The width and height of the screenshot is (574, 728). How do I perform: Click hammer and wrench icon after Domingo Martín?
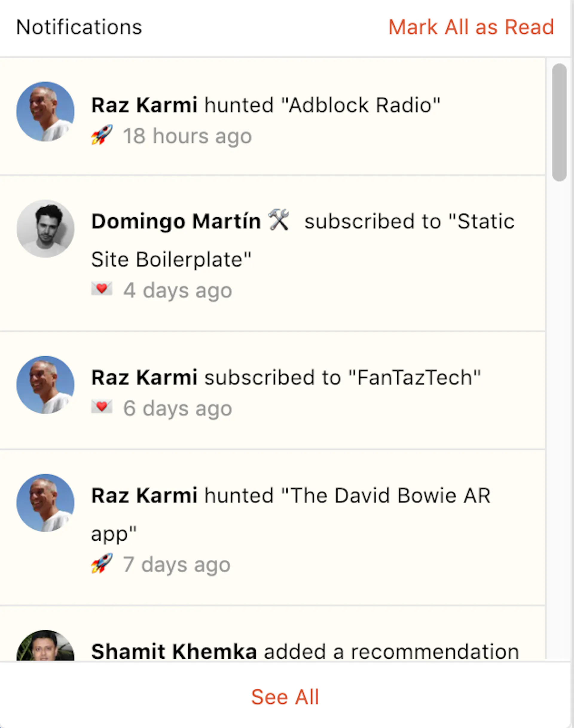(x=279, y=220)
